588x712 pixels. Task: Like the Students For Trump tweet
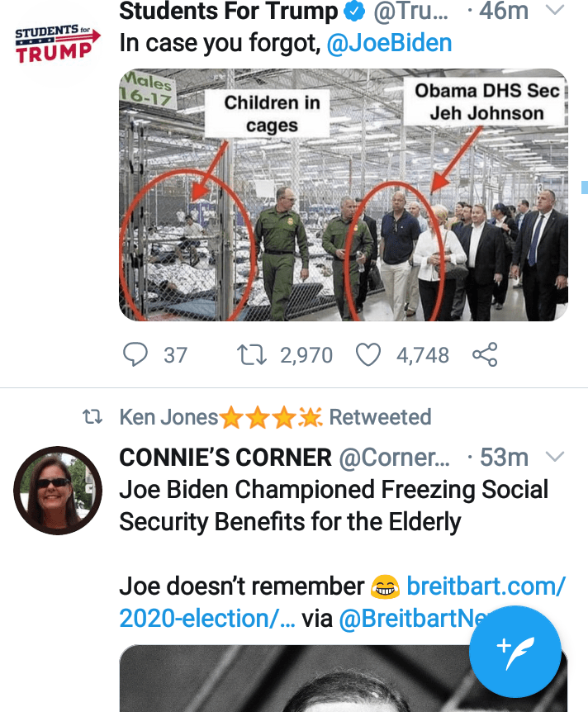[x=367, y=355]
